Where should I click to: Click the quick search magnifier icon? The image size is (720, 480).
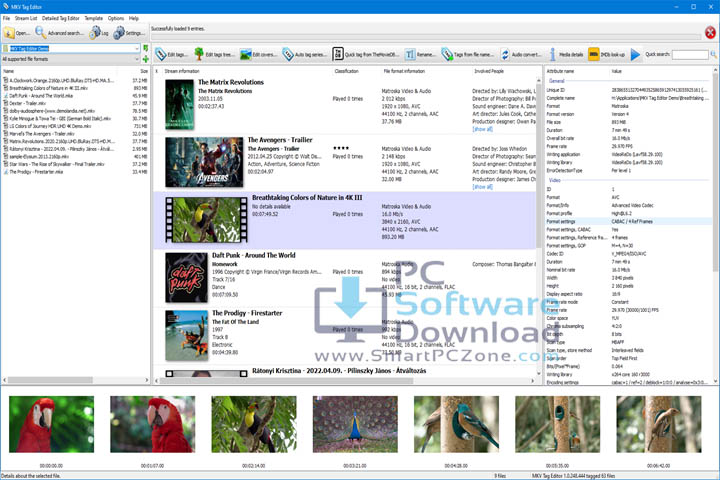(714, 54)
